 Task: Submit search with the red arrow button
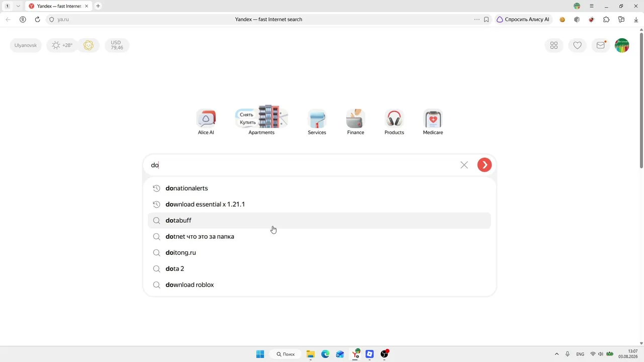point(485,165)
